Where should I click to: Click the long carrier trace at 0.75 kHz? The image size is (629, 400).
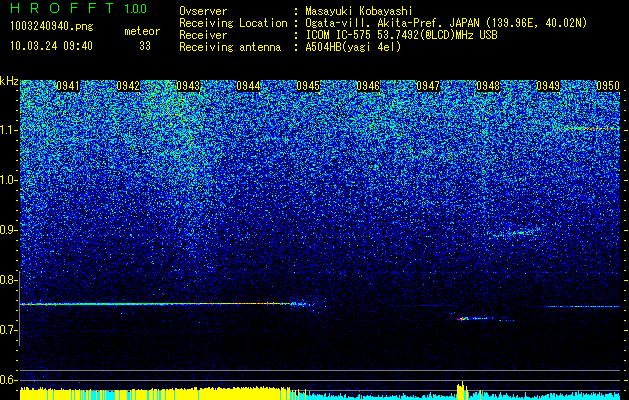(x=164, y=304)
